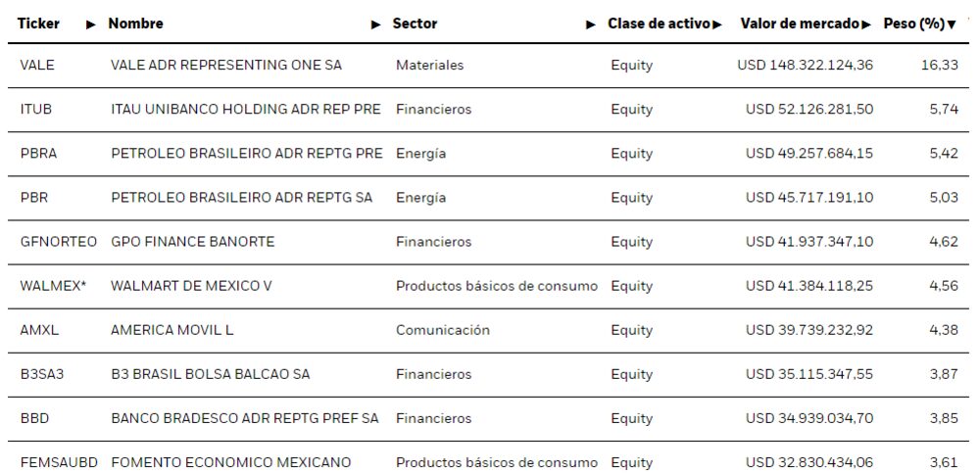Sort by Valor de mercado header
Viewport: 980px width, 473px height.
800,24
